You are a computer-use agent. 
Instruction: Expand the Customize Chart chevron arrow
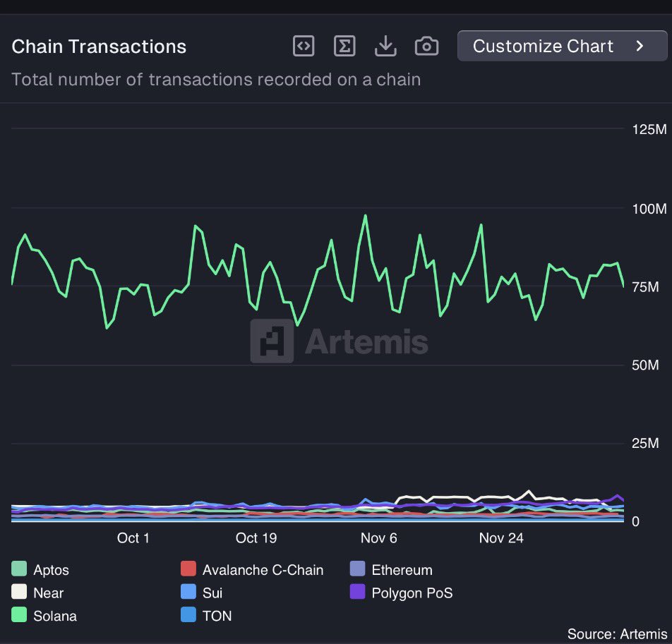point(640,47)
